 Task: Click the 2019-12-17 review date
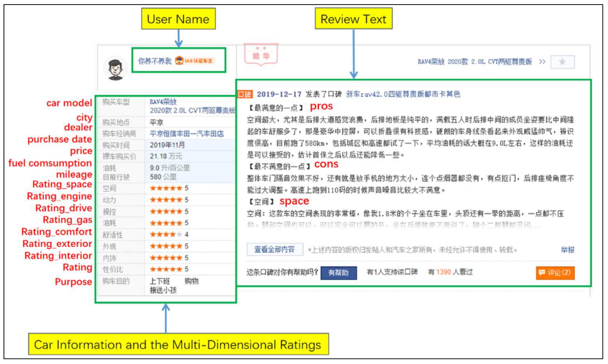[x=279, y=94]
